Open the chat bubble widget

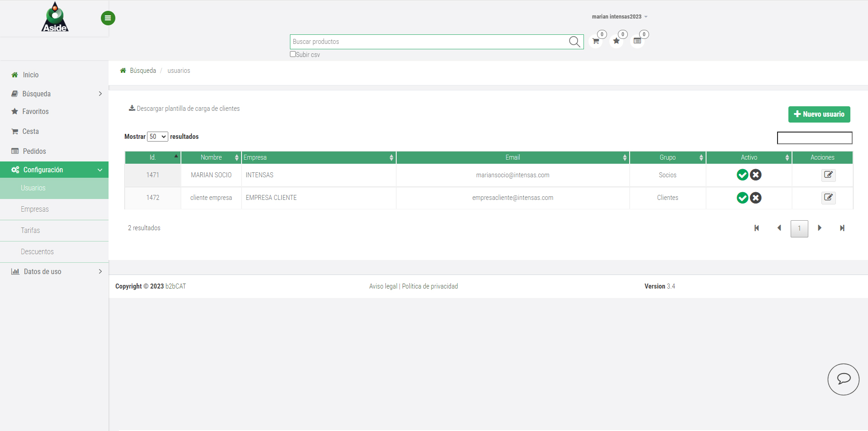click(843, 379)
